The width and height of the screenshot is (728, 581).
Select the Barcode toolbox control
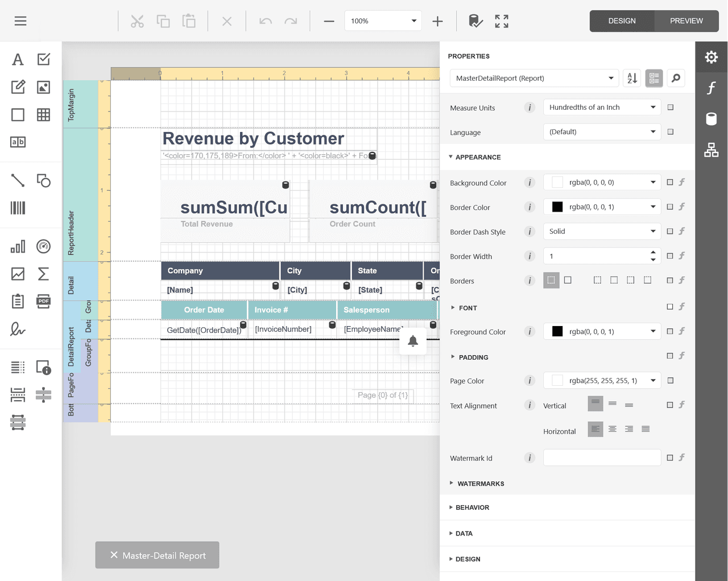click(18, 208)
